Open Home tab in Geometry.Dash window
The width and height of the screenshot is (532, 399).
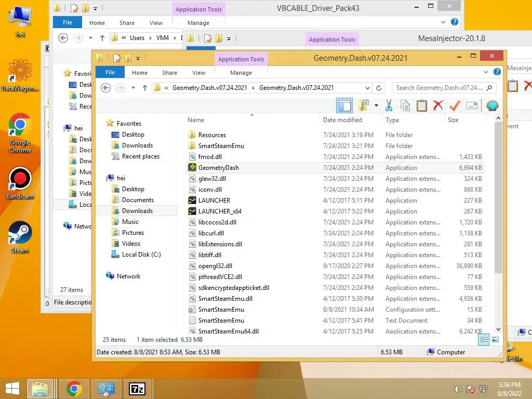[140, 73]
